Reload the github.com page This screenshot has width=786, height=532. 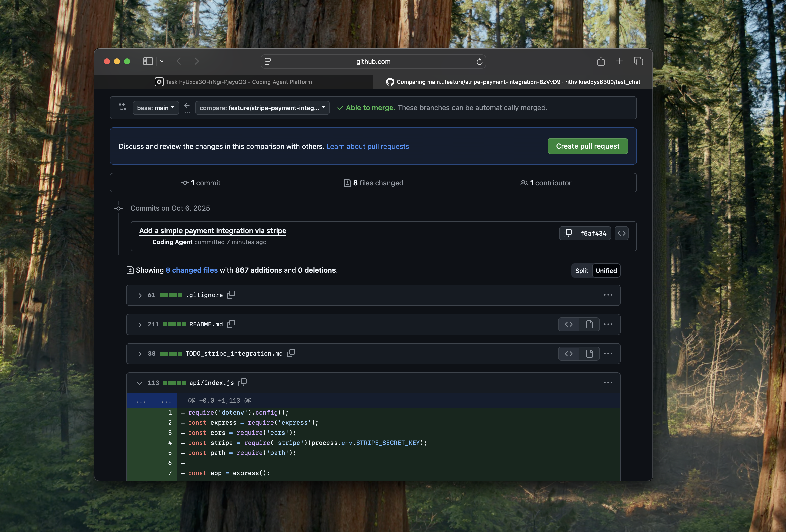(479, 62)
